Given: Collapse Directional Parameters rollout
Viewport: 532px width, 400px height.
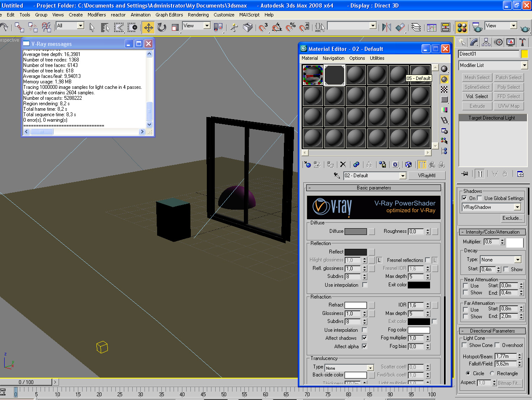Looking at the screenshot, I should (492, 331).
